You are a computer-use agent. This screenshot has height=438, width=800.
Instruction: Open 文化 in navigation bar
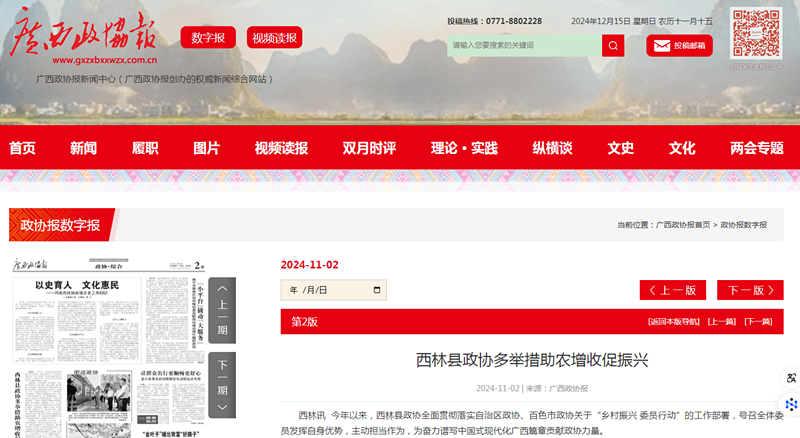click(x=682, y=148)
